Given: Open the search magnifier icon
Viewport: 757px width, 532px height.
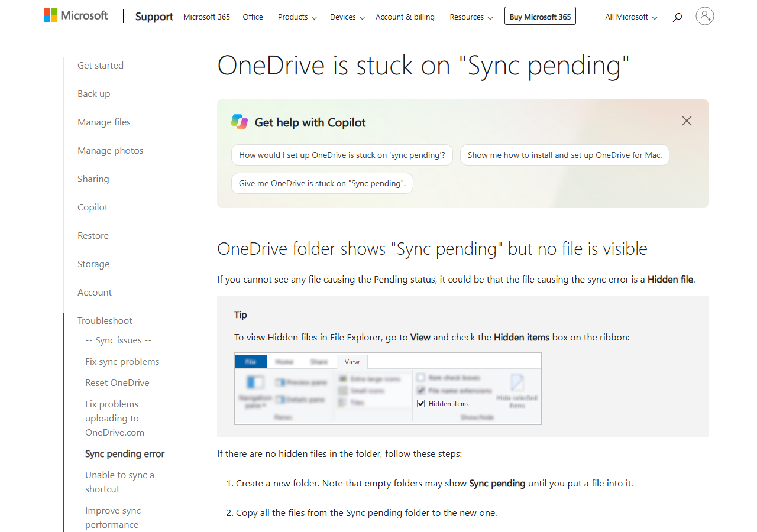Looking at the screenshot, I should click(x=677, y=17).
